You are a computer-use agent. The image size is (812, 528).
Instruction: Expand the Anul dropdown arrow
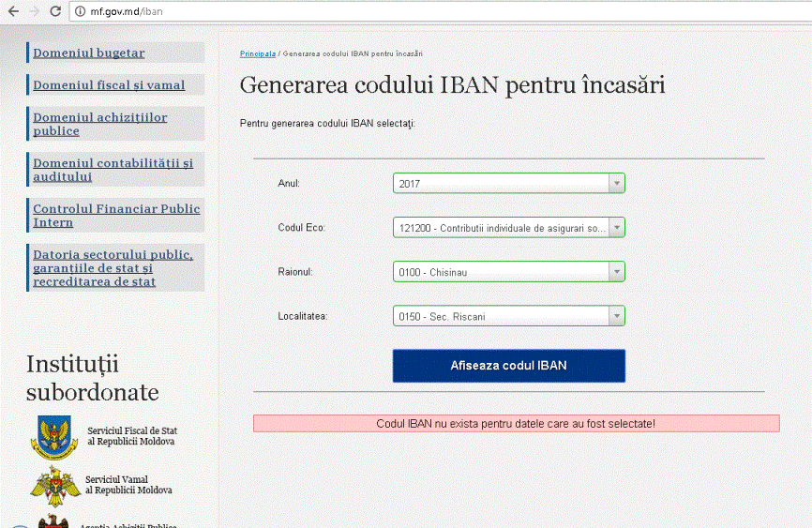(616, 183)
